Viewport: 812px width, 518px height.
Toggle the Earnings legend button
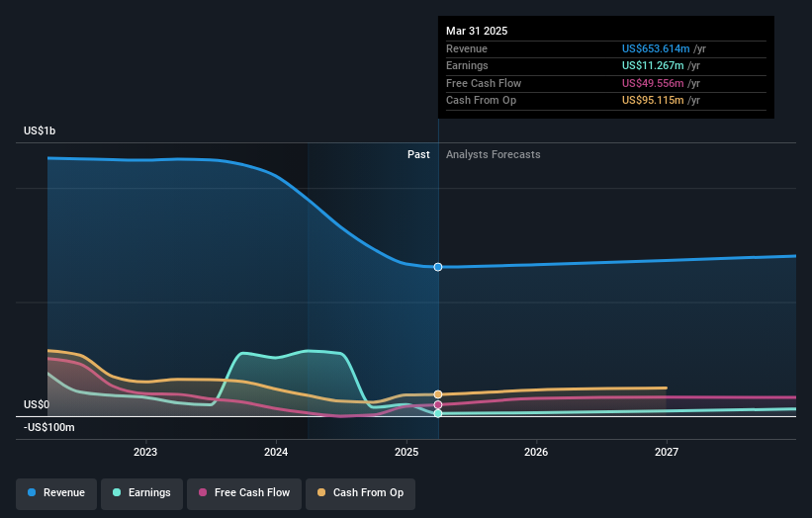coord(141,492)
